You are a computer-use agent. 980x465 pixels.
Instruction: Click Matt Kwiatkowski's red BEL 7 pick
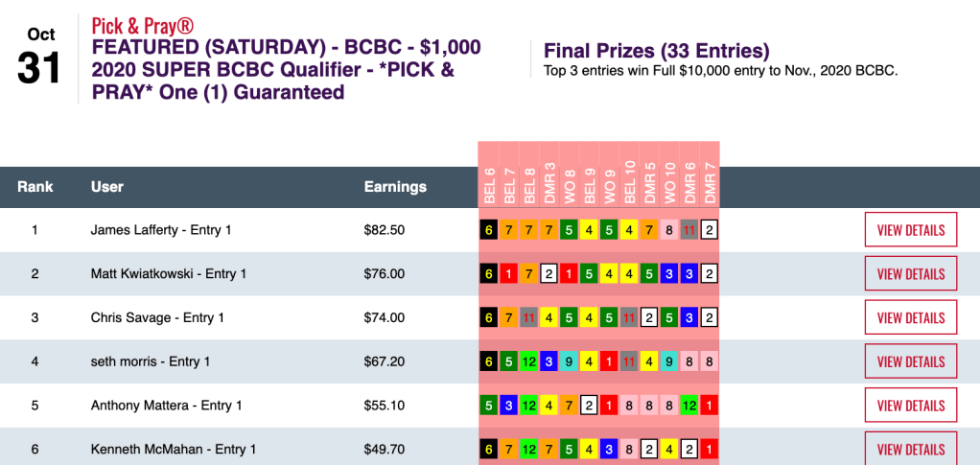(x=509, y=274)
